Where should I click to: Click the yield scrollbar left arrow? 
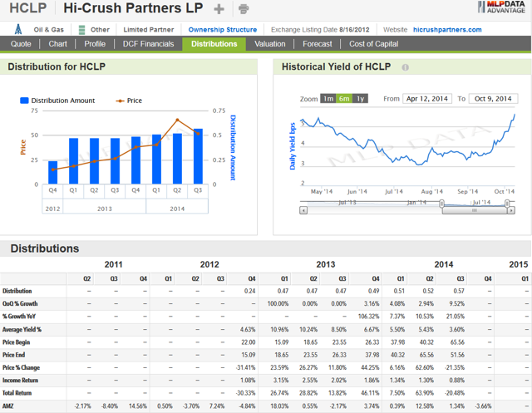click(x=303, y=210)
